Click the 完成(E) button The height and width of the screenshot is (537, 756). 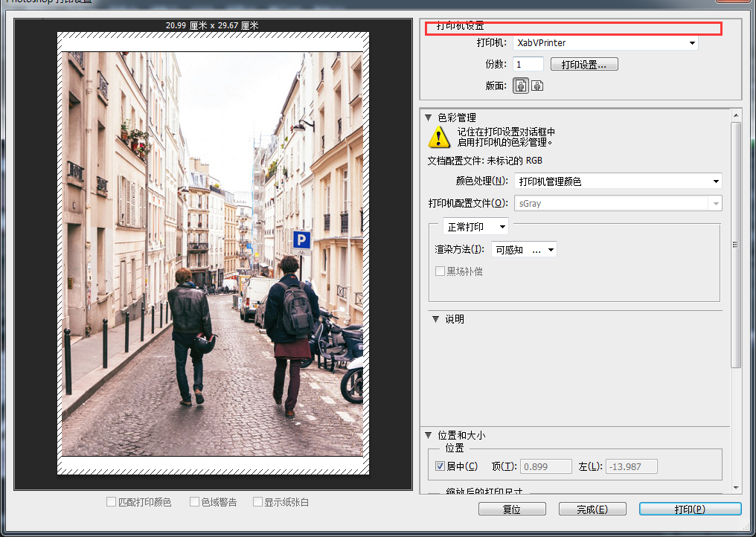pyautogui.click(x=592, y=509)
